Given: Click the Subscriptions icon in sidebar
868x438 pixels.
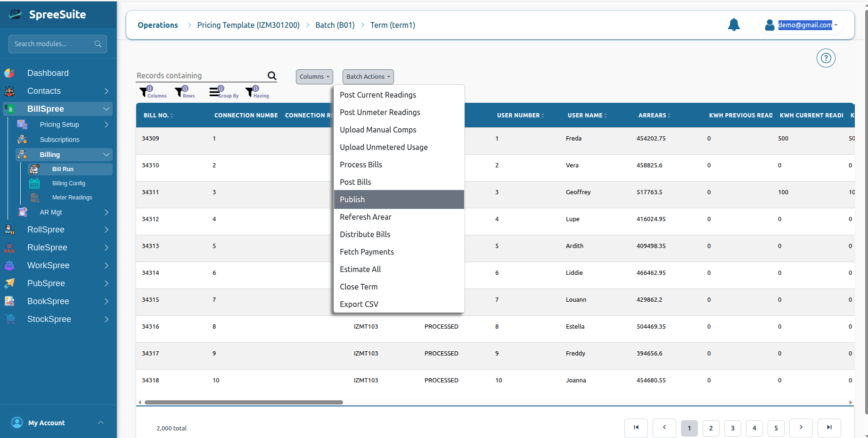Looking at the screenshot, I should [x=22, y=140].
